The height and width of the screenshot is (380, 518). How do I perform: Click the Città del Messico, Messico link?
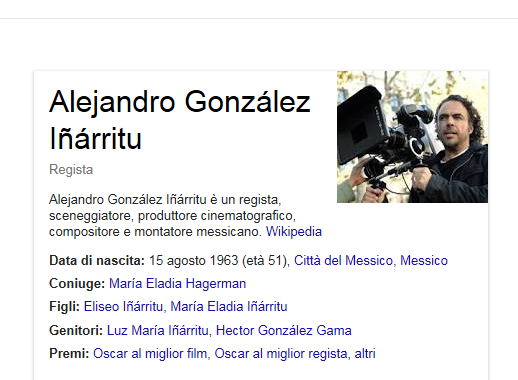pyautogui.click(x=371, y=261)
